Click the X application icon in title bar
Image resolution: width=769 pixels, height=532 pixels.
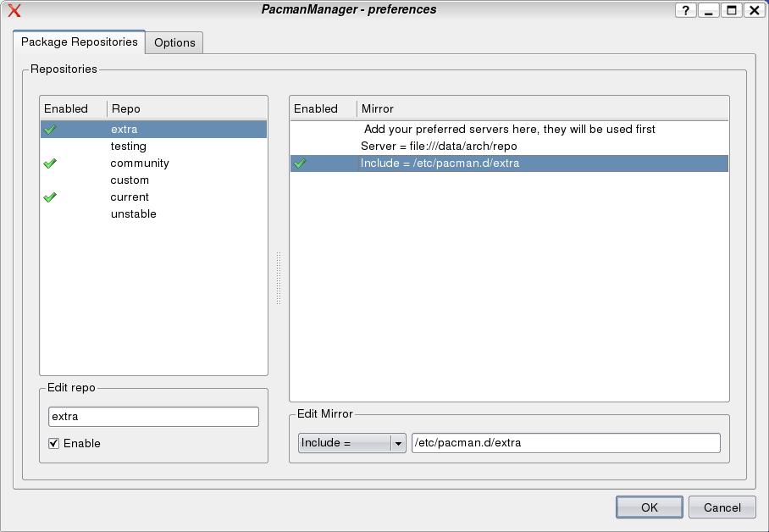pyautogui.click(x=14, y=10)
